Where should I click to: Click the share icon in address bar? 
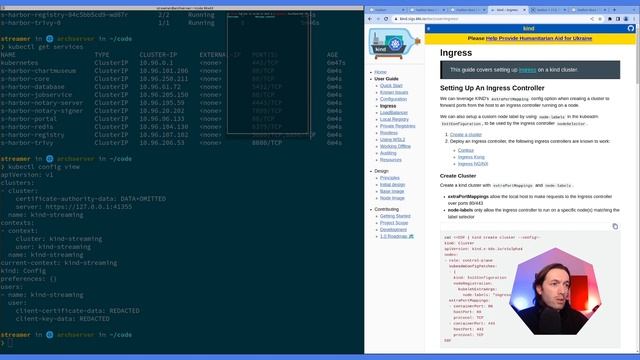coord(592,19)
